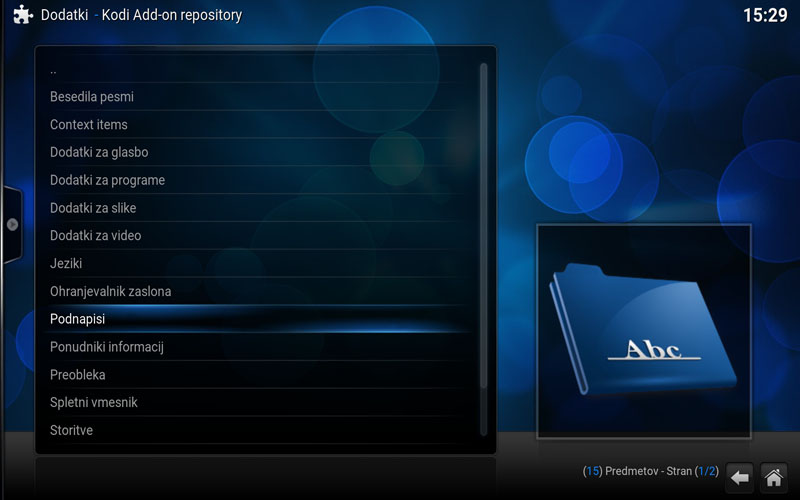
Task: Click the puzzle piece add-ons icon
Action: coord(22,15)
